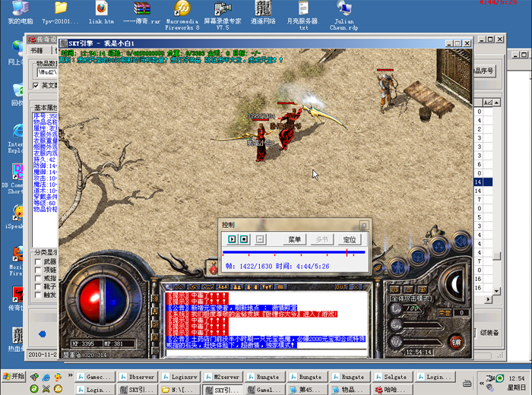Switch to the M2server taskbar item
Screen dimensions: 532x395
point(222,377)
